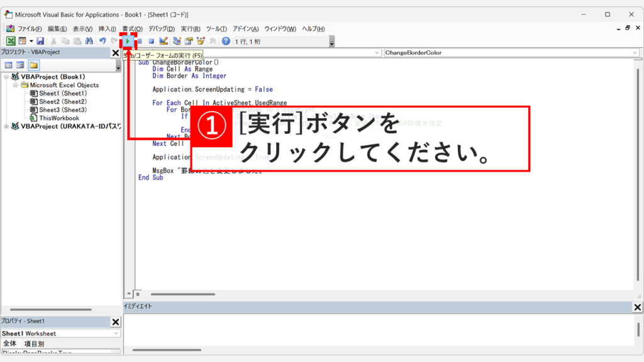
Task: Save Book1 using the Save icon
Action: [39, 40]
